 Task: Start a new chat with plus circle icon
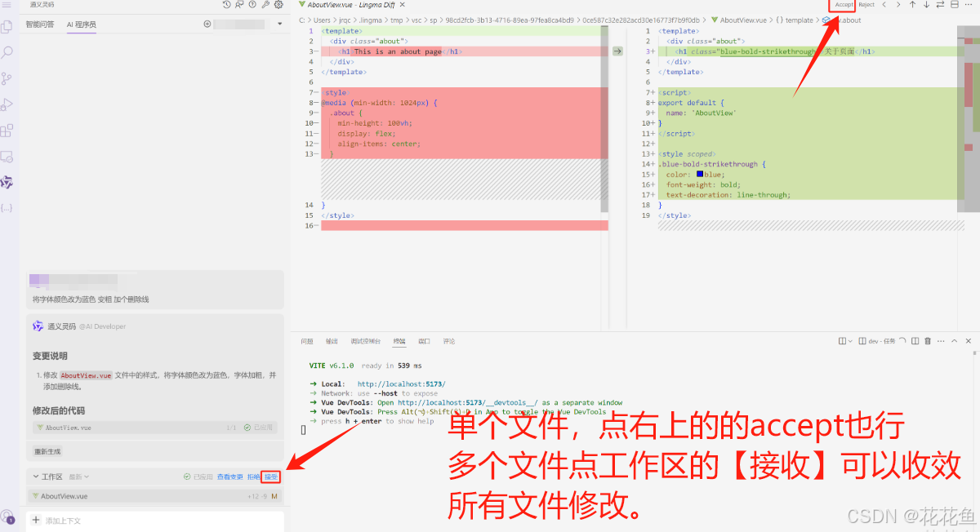click(207, 24)
